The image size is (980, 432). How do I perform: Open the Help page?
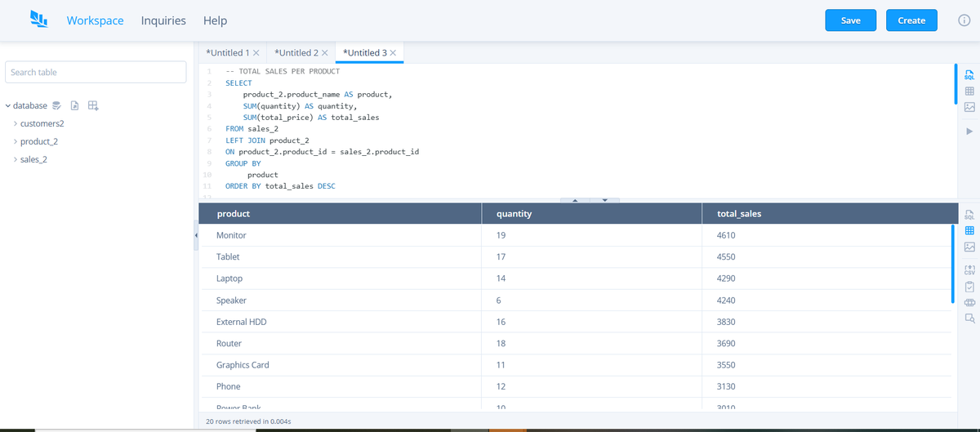click(x=215, y=20)
